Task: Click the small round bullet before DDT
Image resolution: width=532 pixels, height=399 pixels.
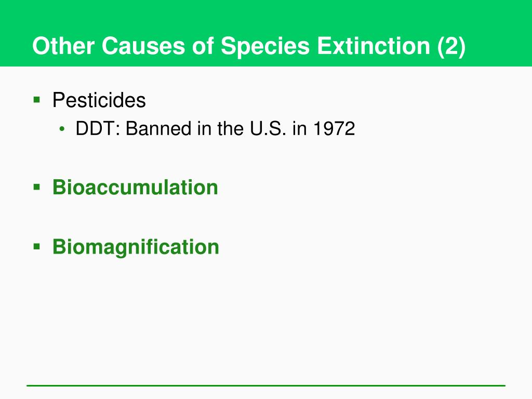Action: [x=62, y=129]
